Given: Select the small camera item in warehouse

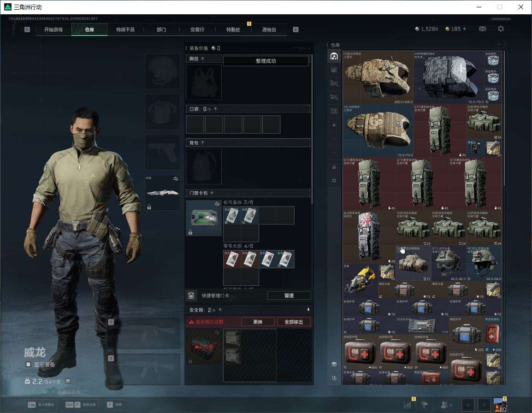Looking at the screenshot, I should 475,148.
